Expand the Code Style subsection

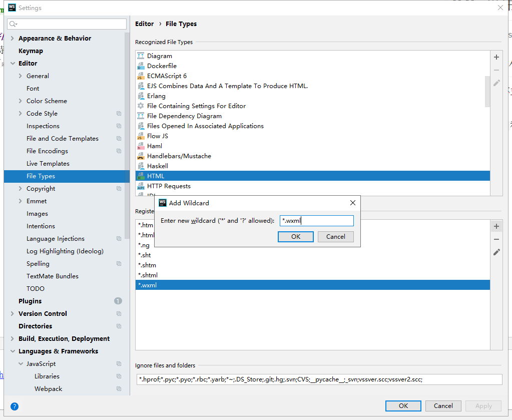coord(20,113)
